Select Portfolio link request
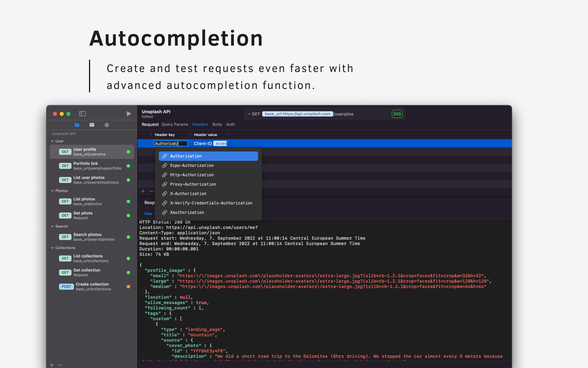 [x=92, y=166]
